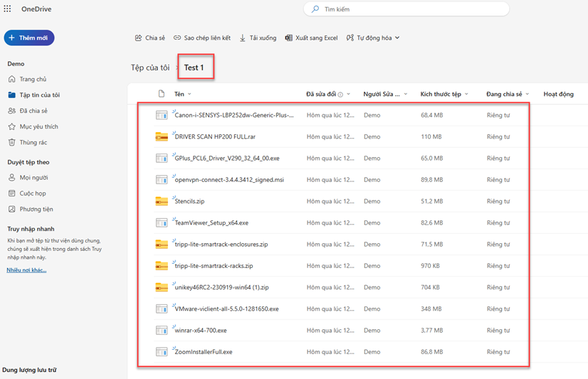
Task: Click the file type column header icon
Action: (x=162, y=94)
